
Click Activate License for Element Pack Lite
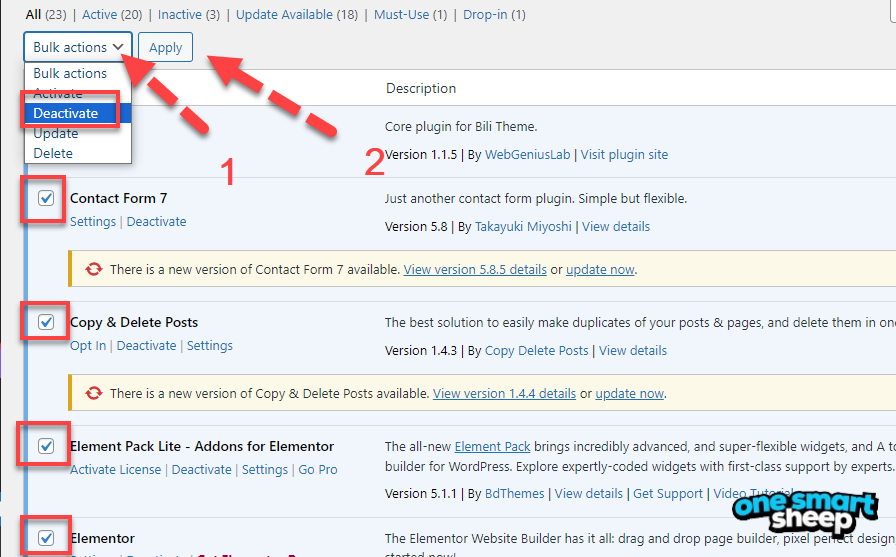point(115,470)
